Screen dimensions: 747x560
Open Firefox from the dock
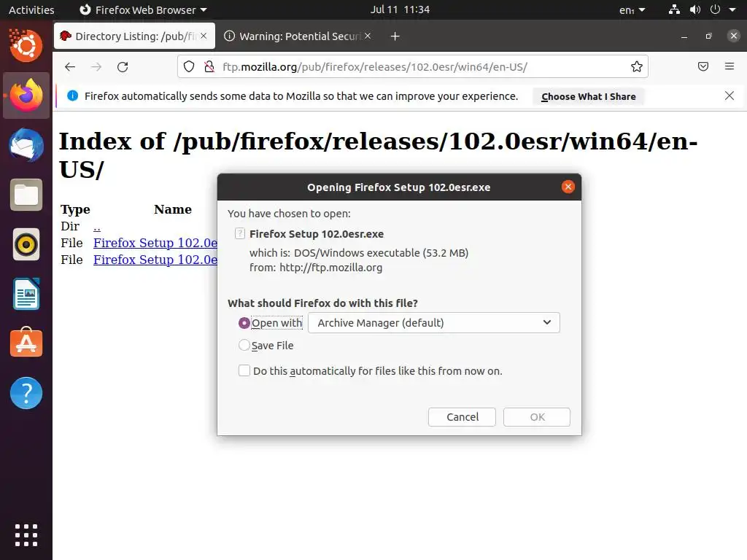[26, 96]
